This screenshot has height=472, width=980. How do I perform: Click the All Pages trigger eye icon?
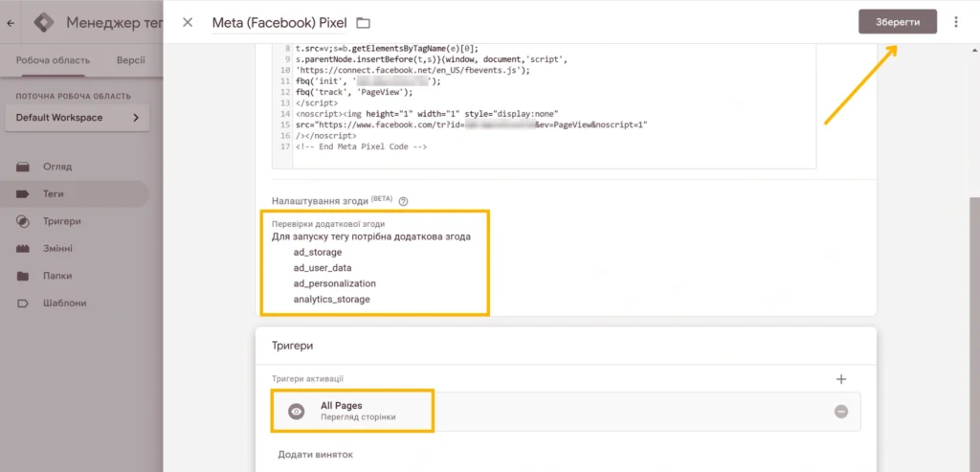pos(297,412)
